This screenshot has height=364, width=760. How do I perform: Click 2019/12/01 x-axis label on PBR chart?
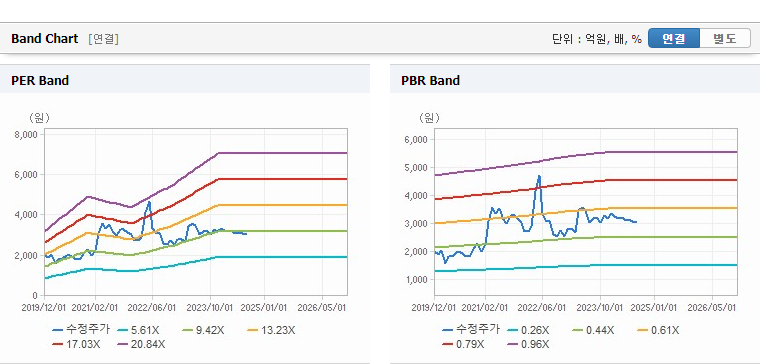[x=434, y=308]
